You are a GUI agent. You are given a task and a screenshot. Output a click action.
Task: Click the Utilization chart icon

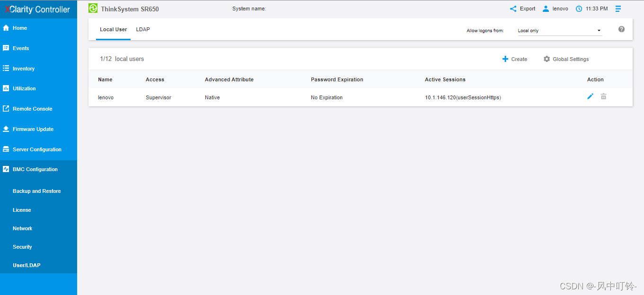[6, 88]
